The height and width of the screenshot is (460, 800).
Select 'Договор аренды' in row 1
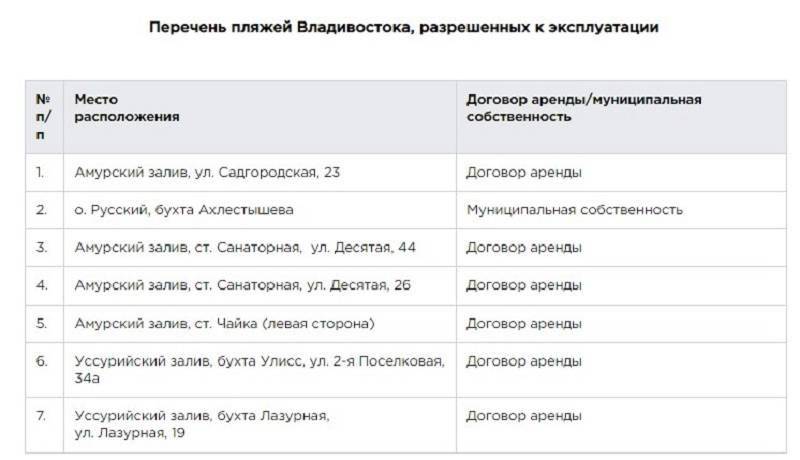point(524,172)
